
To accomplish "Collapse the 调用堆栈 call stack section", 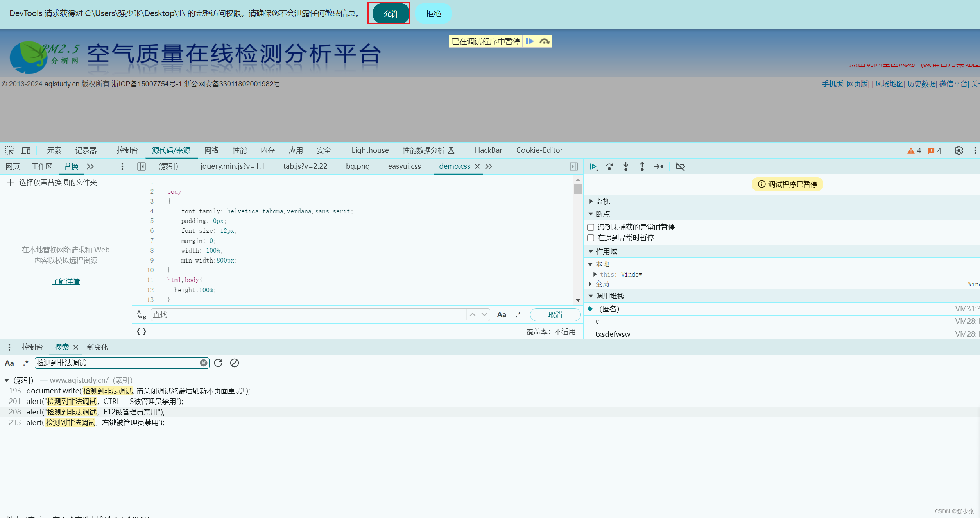I will click(x=609, y=296).
